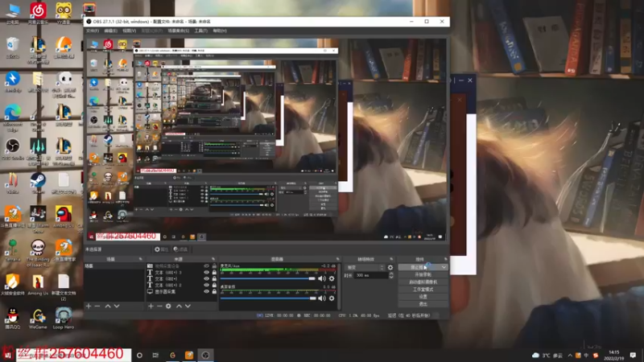Open The Binding of Isaac desktop shortcut

coord(38,253)
